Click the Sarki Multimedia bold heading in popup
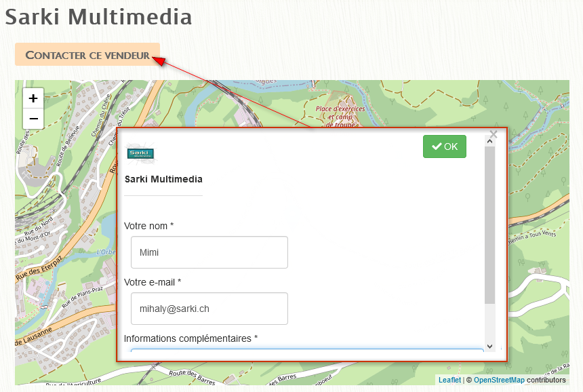This screenshot has height=392, width=583. tap(163, 179)
